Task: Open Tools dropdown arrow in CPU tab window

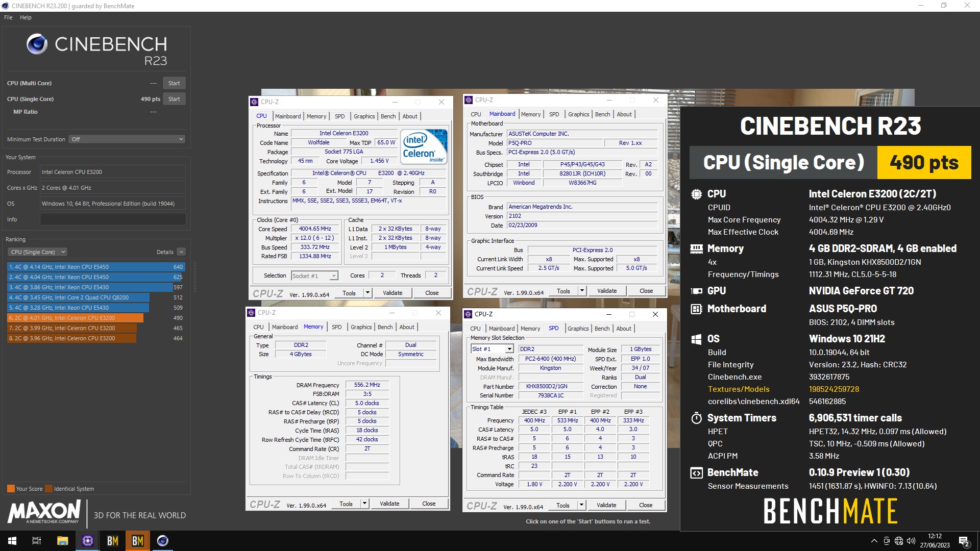Action: pyautogui.click(x=367, y=293)
